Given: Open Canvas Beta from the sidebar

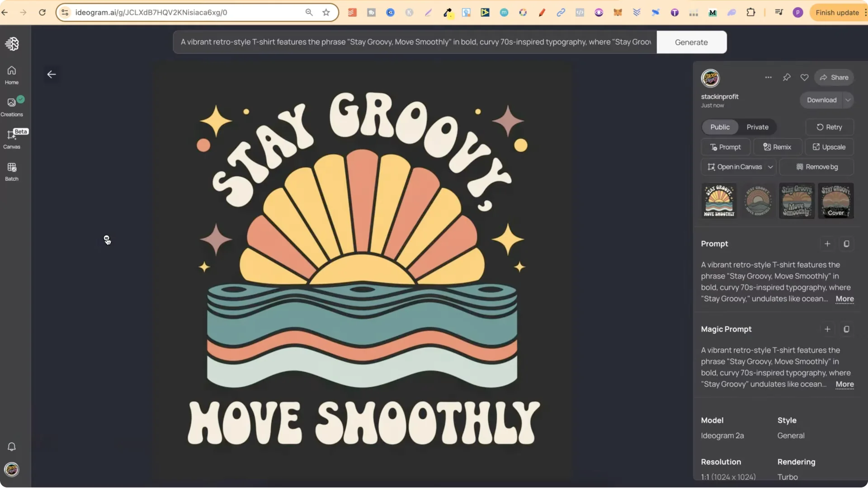Looking at the screenshot, I should click(11, 139).
